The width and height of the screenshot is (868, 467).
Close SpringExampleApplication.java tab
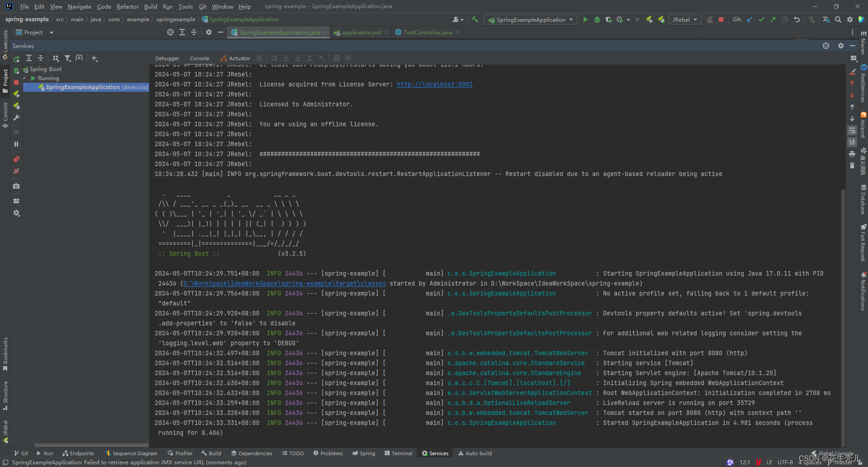click(325, 33)
